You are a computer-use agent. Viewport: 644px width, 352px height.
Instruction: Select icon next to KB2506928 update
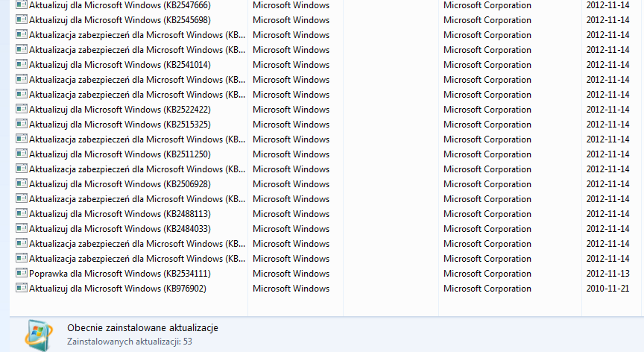[x=22, y=183]
